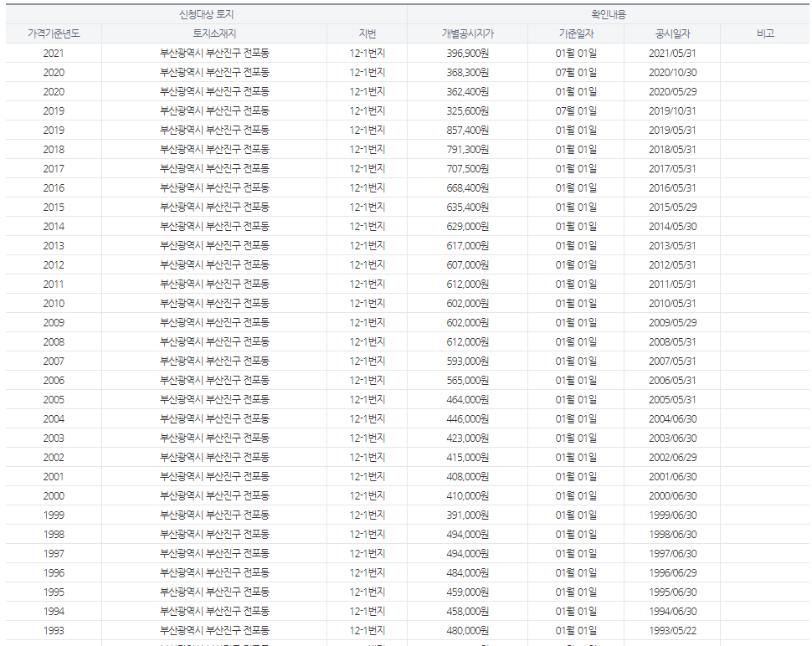Click the 지번 column header

[x=367, y=33]
